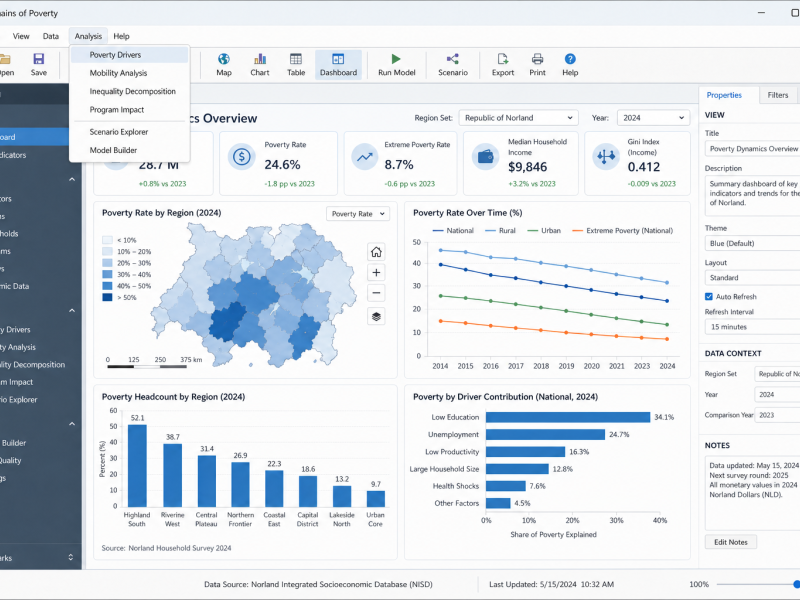Click the Median Household Income wallet icon
Screen dimensions: 800x600
[485, 157]
